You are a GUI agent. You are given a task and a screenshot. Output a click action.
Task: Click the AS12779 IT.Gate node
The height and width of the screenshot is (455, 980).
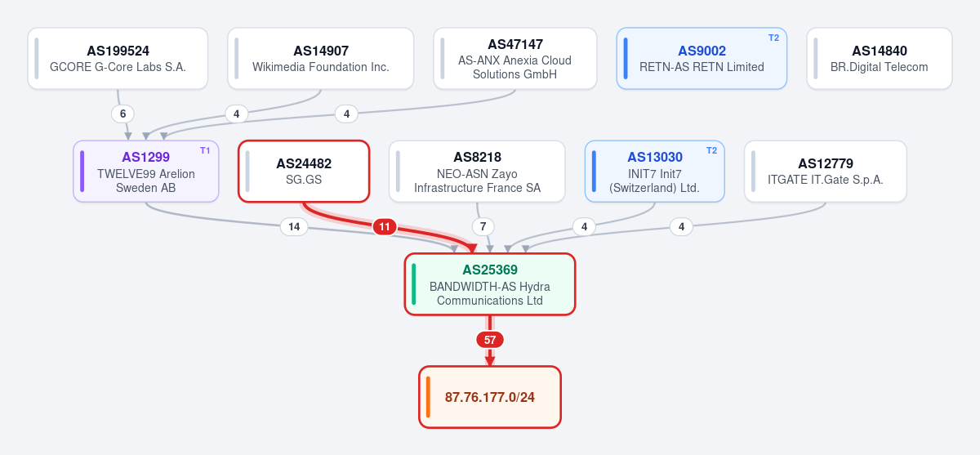(826, 171)
